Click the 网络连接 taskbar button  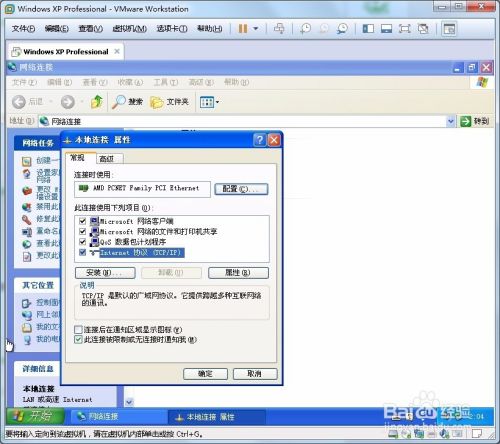click(x=119, y=416)
